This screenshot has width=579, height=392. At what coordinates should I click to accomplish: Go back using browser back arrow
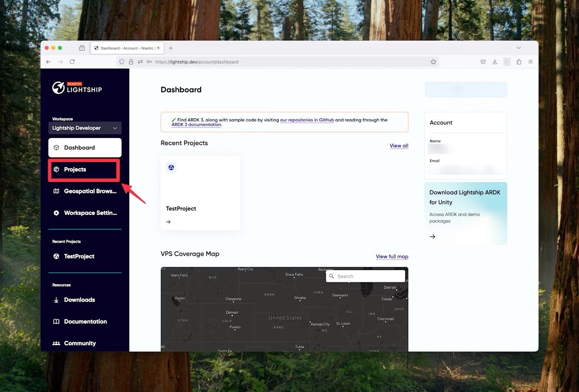click(x=48, y=62)
